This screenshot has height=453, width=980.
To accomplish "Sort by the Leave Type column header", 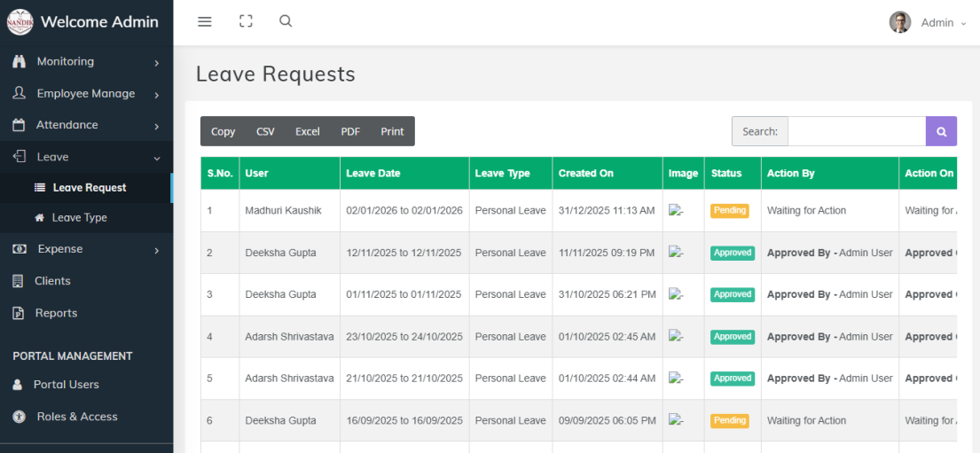I will click(511, 173).
